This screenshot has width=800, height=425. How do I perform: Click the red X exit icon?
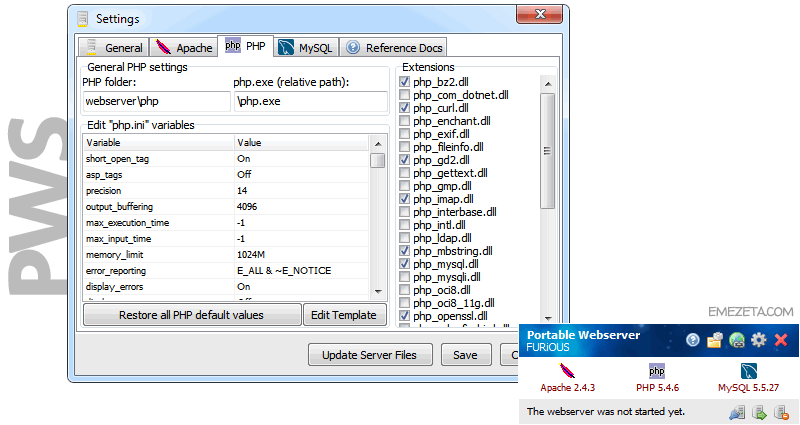pos(781,340)
